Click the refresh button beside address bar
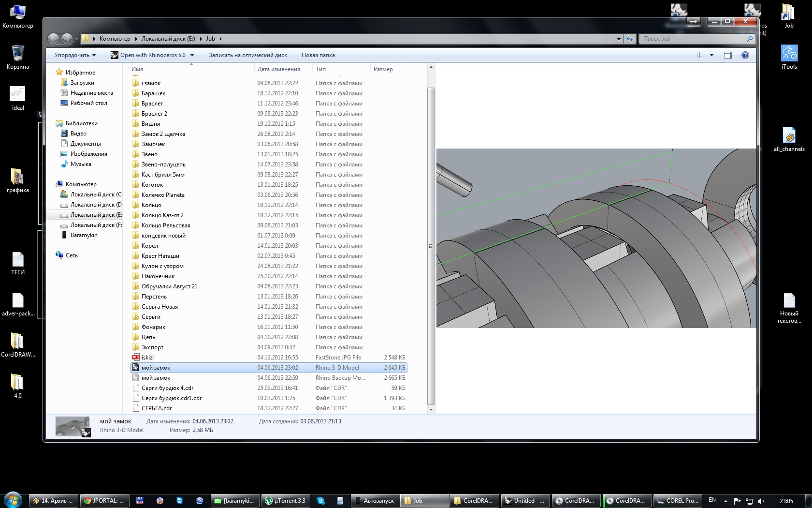This screenshot has width=812, height=508. pos(629,39)
